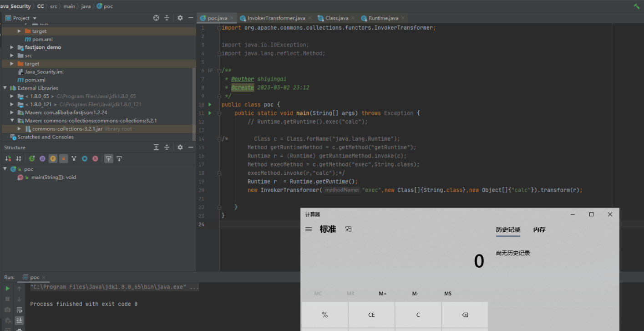This screenshot has width=644, height=331.
Task: Toggle Soft-Wrap in Run console
Action: coord(19,310)
